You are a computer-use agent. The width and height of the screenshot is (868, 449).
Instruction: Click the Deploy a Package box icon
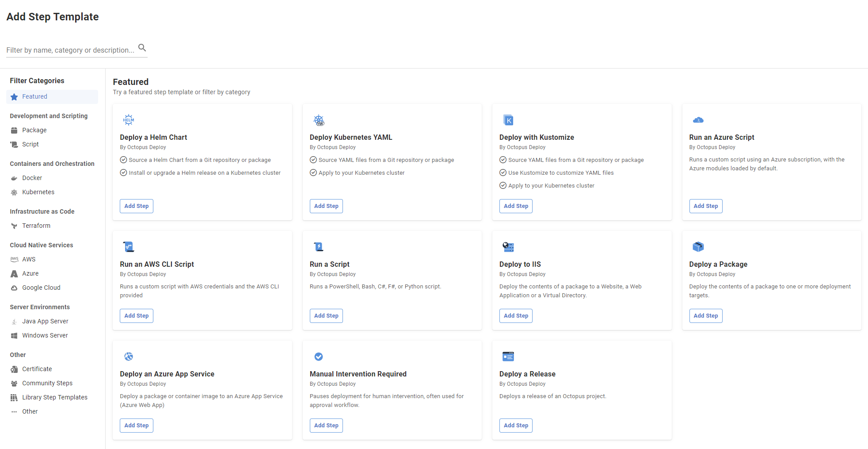pos(698,247)
